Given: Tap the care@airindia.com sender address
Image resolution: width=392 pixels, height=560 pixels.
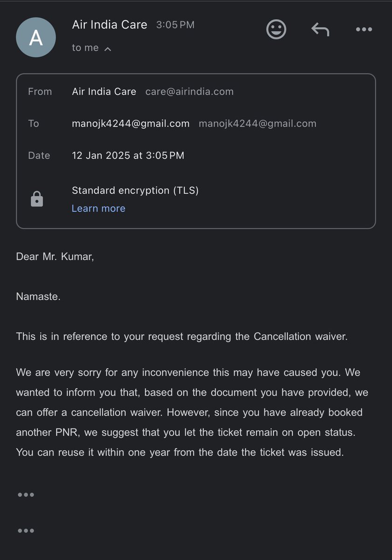Looking at the screenshot, I should coord(189,91).
